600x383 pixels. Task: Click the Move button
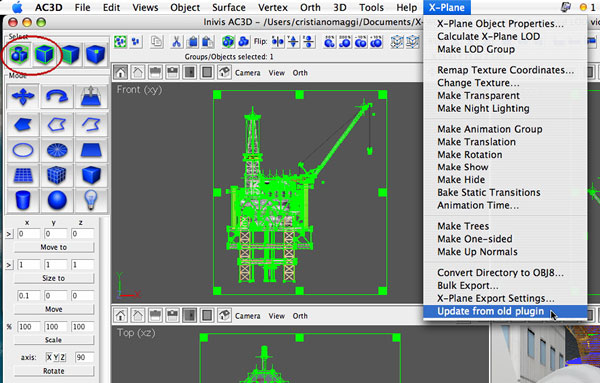pos(54,309)
